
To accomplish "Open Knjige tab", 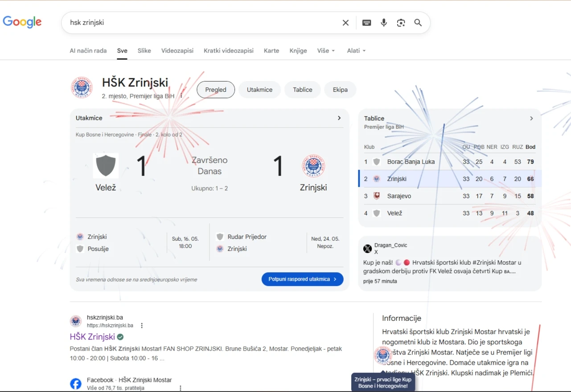I will 298,51.
